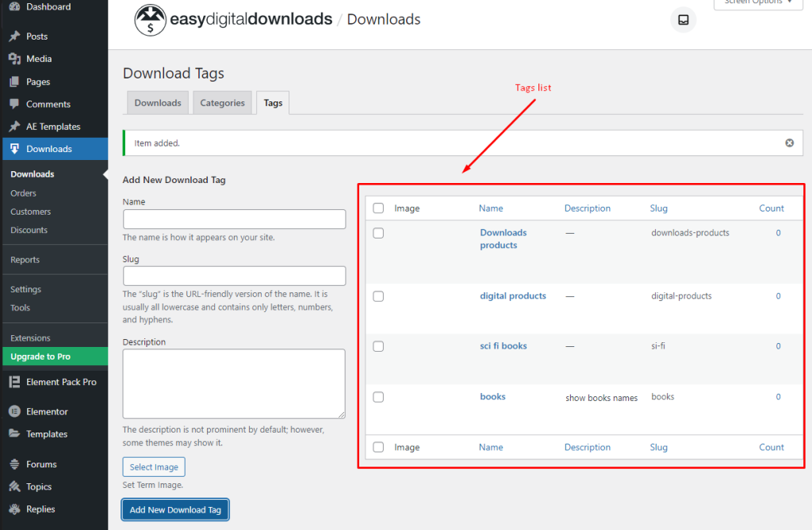Sort tags list by Count column

[x=771, y=208]
